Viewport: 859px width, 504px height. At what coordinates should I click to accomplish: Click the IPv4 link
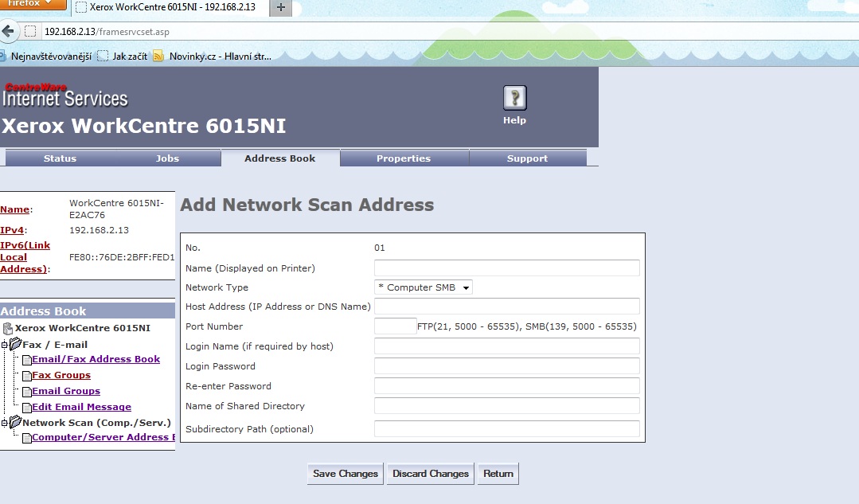(12, 230)
